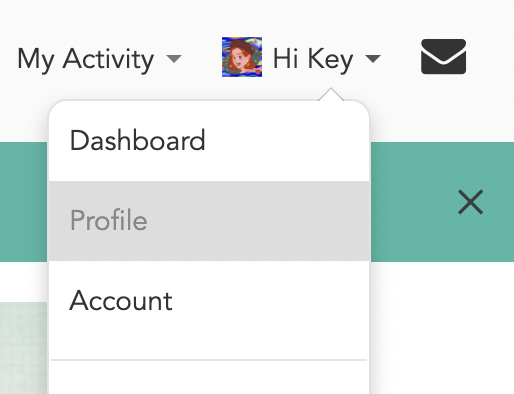Click the blank header space right of the envelope
This screenshot has width=514, height=394.
pyautogui.click(x=490, y=57)
